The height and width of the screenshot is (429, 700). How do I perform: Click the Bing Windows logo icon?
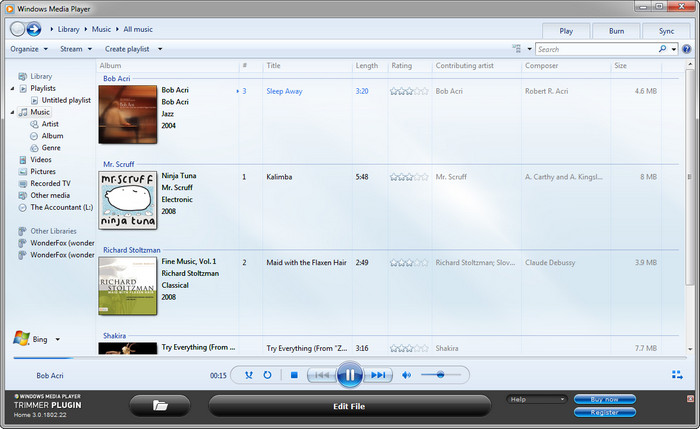pyautogui.click(x=21, y=338)
